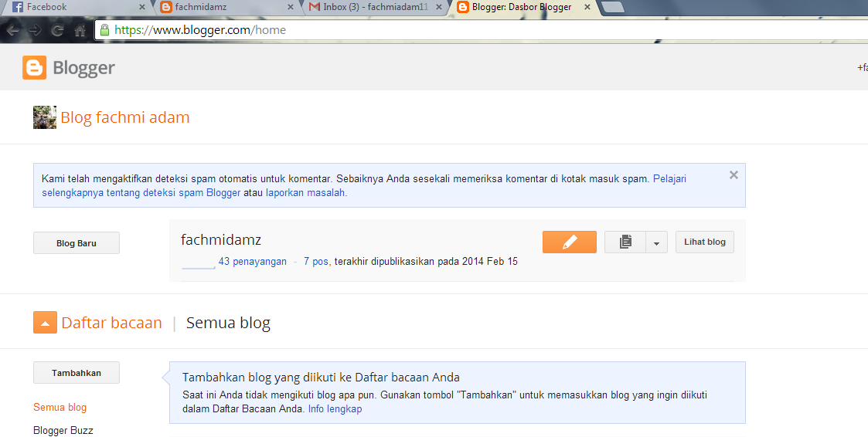Switch to the fachmidamz tab
The image size is (868, 437).
pos(227,7)
